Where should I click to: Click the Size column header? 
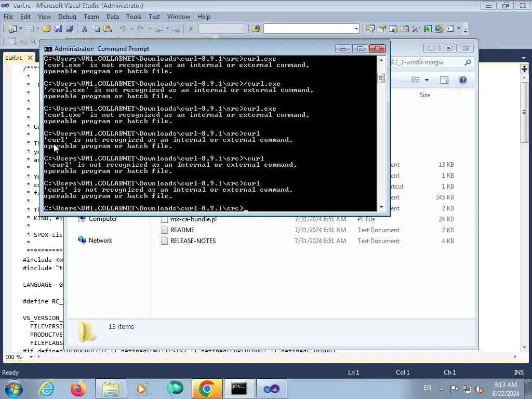click(x=425, y=95)
